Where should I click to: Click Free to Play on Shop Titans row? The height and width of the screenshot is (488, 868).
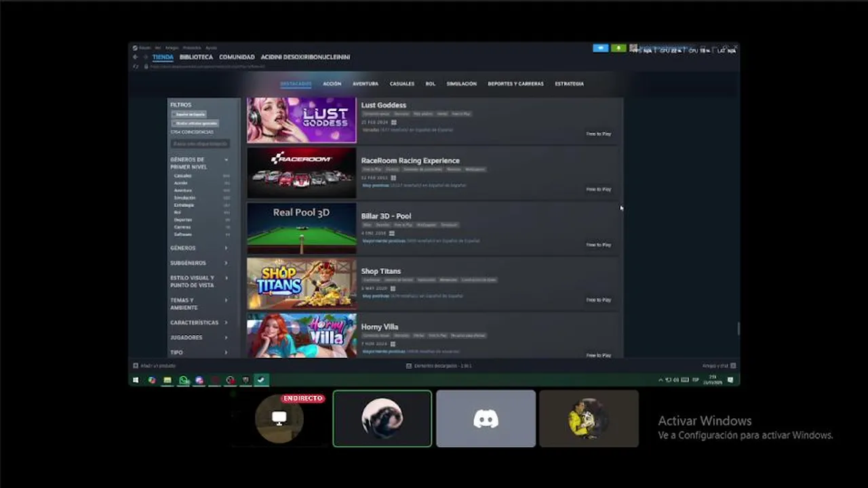coord(599,300)
